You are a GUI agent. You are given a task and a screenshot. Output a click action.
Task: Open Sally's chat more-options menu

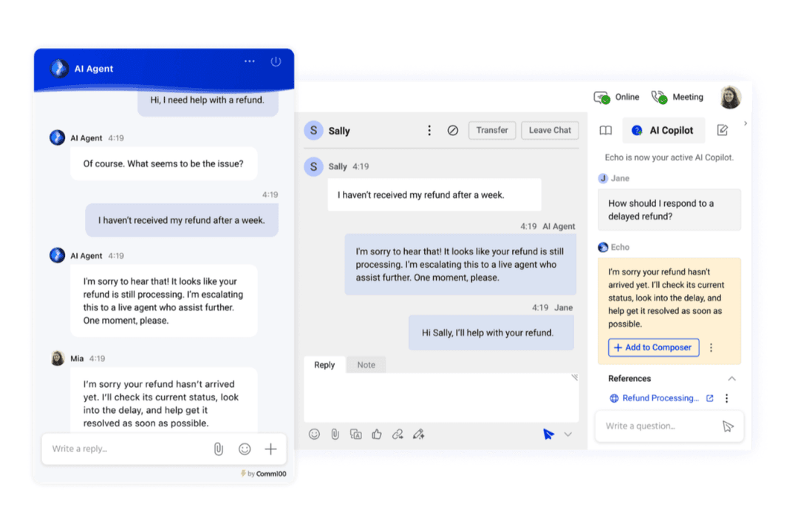click(429, 130)
